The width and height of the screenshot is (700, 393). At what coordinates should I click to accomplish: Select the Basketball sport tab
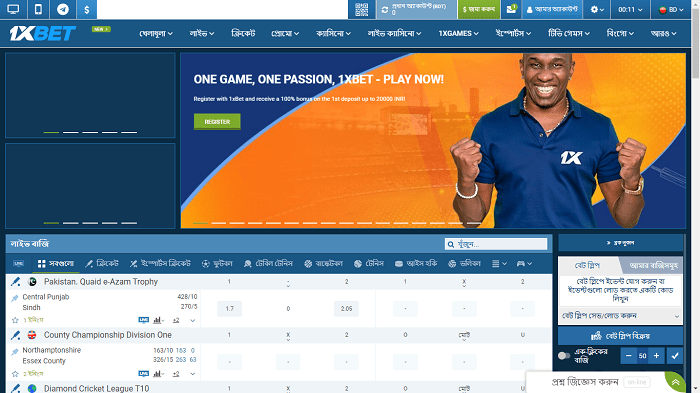tap(323, 264)
